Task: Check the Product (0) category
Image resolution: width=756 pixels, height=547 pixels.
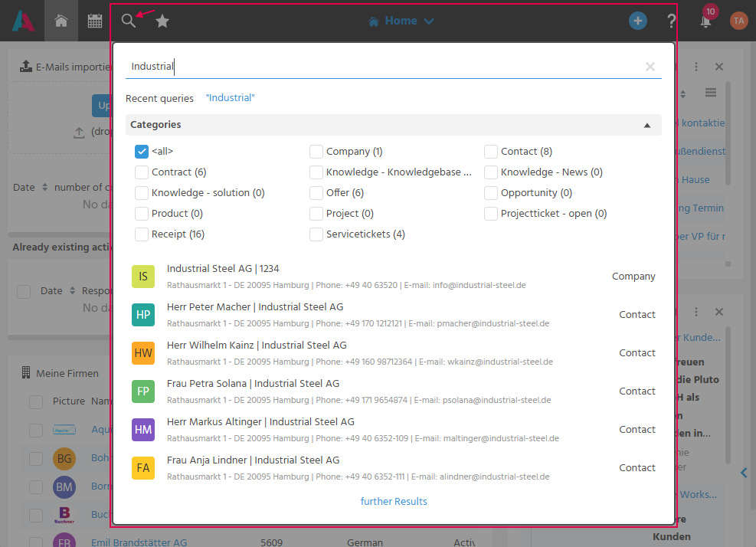Action: coord(142,214)
